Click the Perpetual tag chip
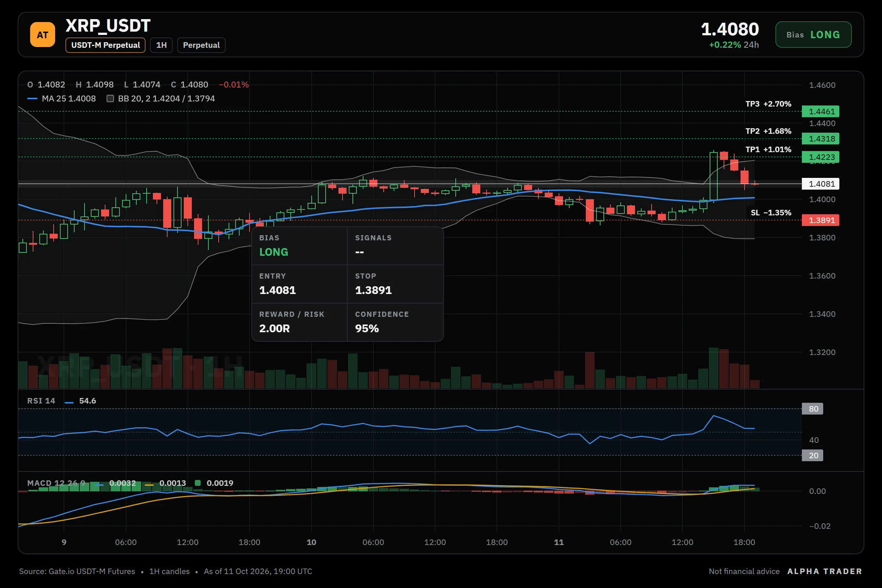This screenshot has width=882, height=588. 201,45
